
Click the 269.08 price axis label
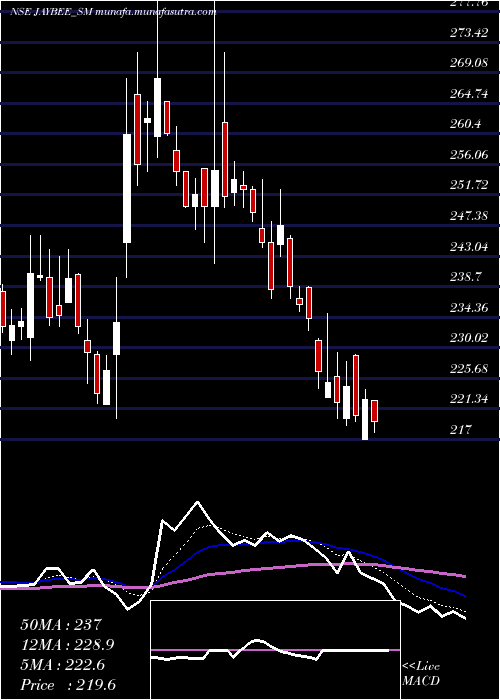coord(469,63)
